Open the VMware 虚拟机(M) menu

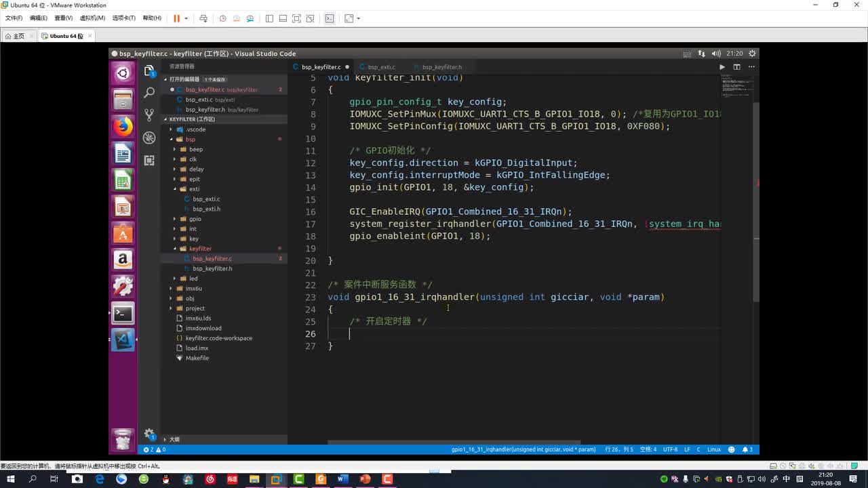pos(92,18)
